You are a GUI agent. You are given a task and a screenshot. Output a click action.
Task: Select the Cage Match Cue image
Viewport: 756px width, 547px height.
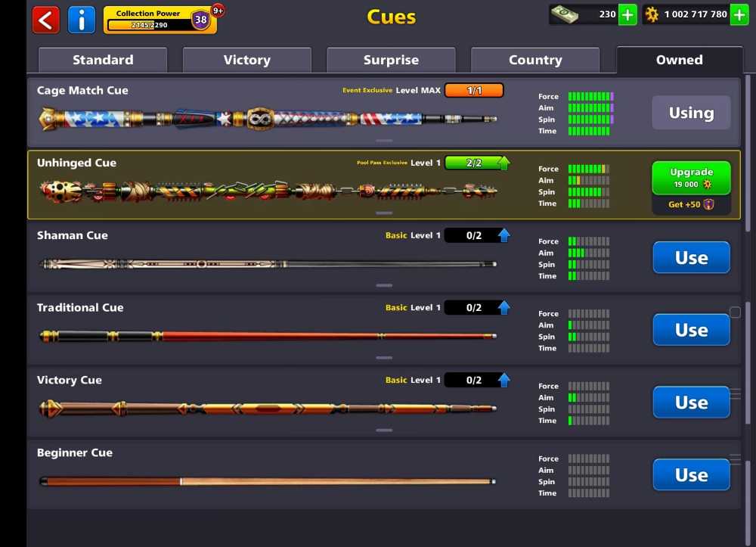(268, 119)
